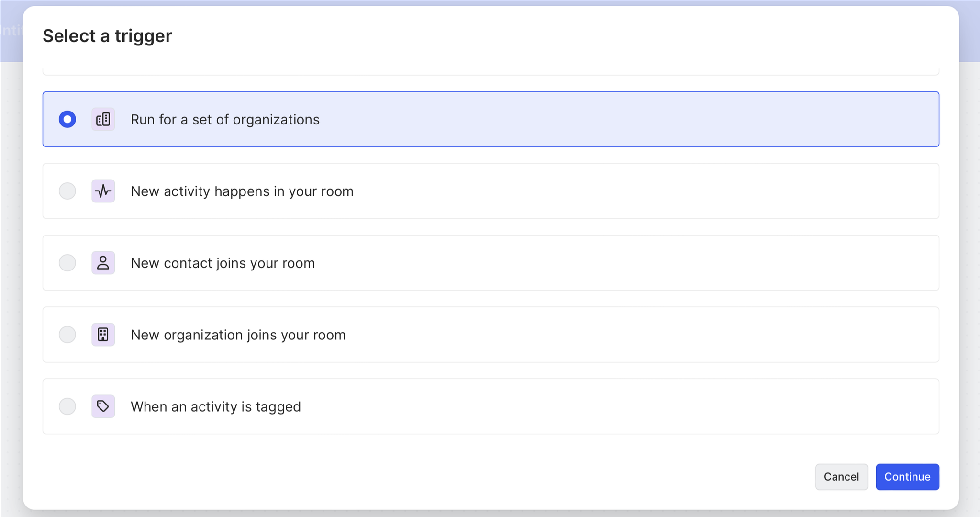Image resolution: width=980 pixels, height=517 pixels.
Task: Choose the 'New activity happens' radio button
Action: tap(67, 191)
